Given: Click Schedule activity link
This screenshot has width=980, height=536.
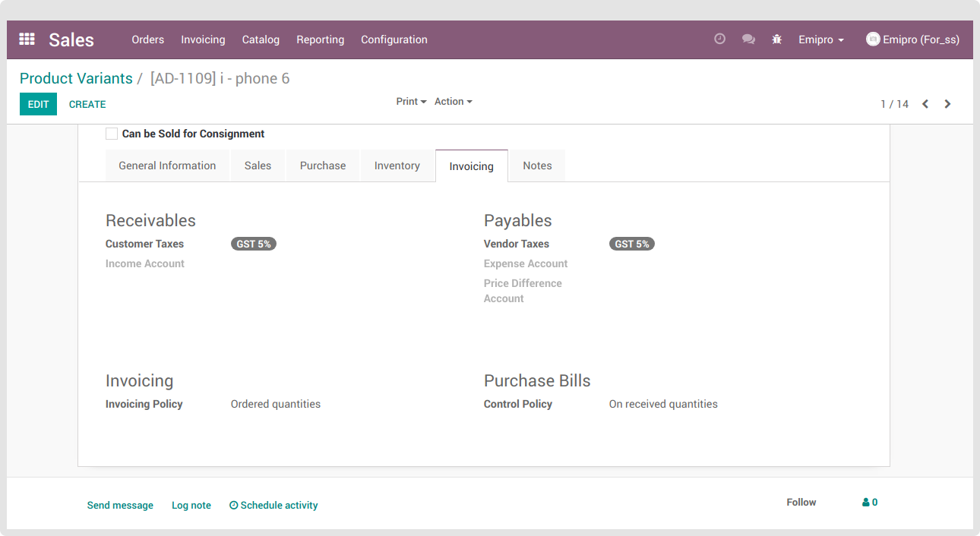Looking at the screenshot, I should tap(273, 506).
